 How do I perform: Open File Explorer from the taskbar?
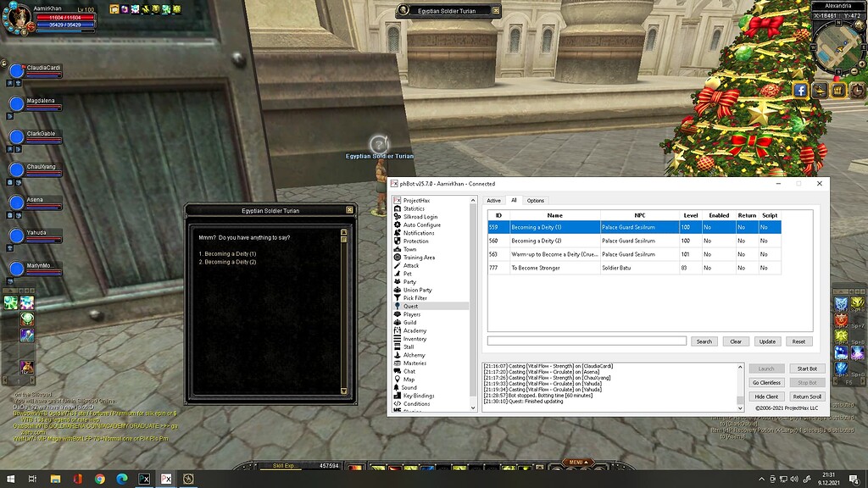point(55,479)
